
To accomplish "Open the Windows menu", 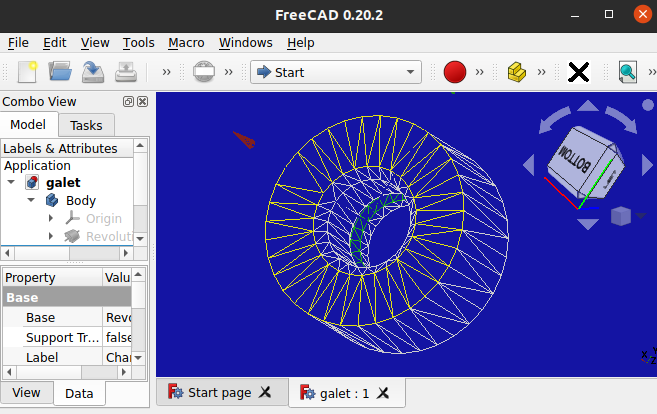I will [246, 43].
